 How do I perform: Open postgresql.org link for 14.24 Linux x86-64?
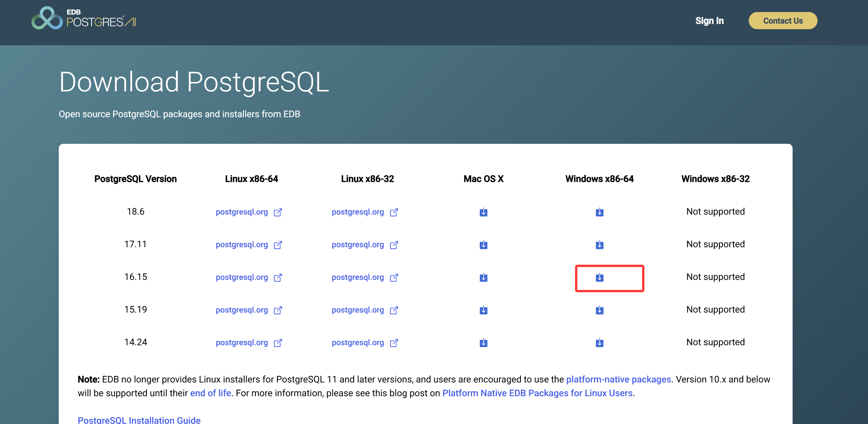249,343
